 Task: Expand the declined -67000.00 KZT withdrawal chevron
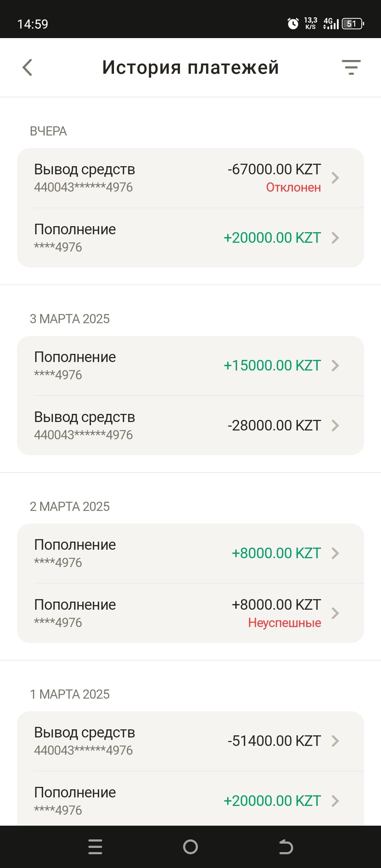[335, 178]
